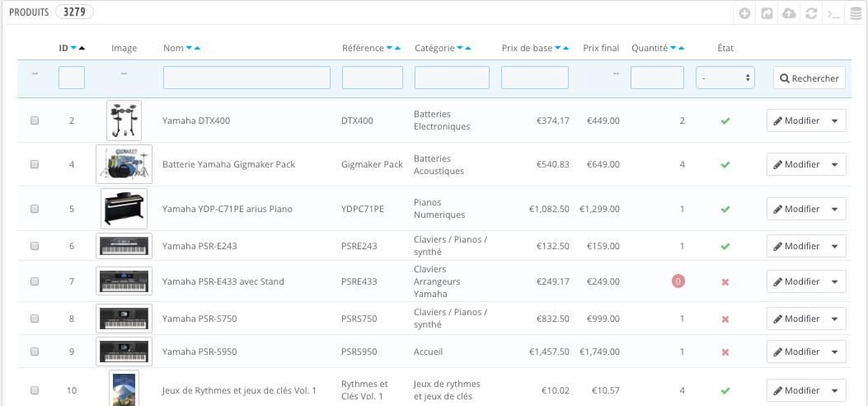Select checkbox for Batterie Yamaha Gigmaker Pack

click(x=35, y=164)
